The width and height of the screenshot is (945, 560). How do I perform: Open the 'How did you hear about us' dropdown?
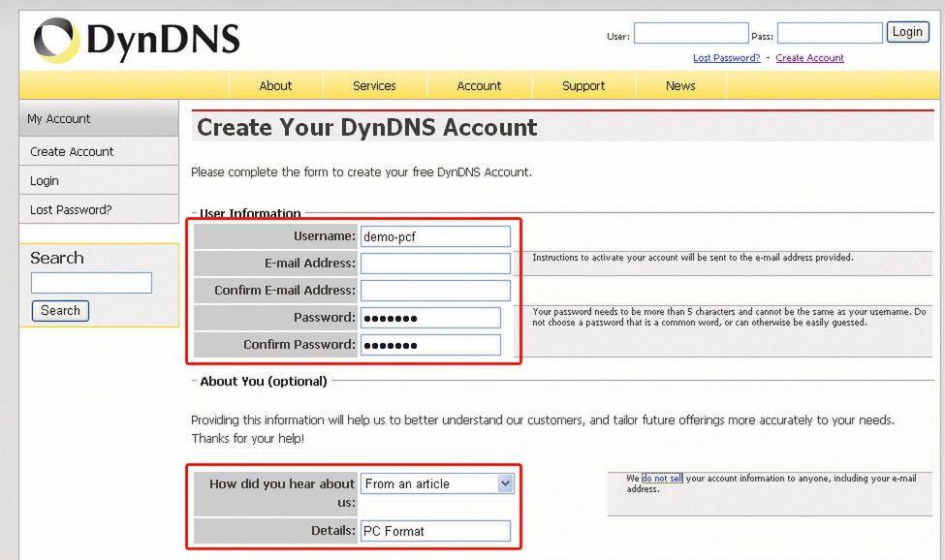coord(437,483)
